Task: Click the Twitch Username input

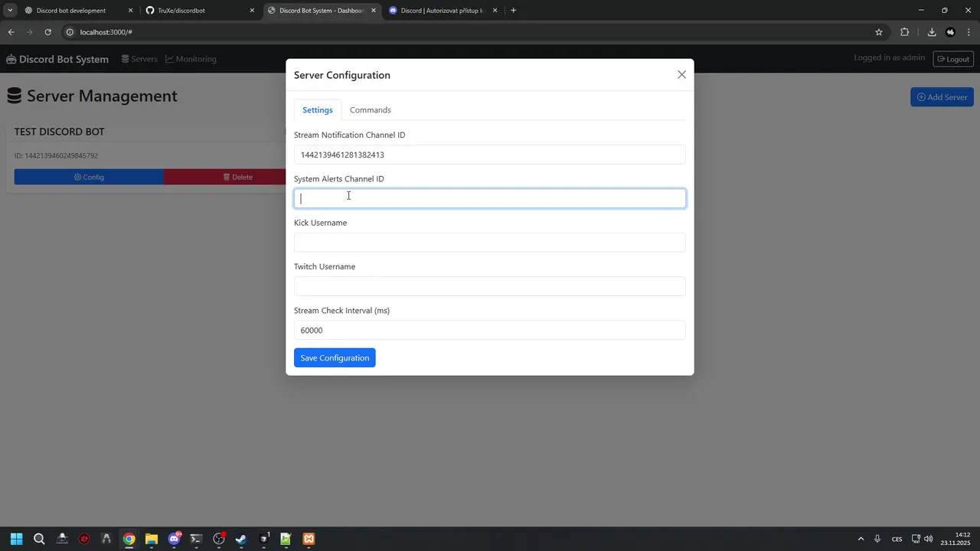Action: tap(490, 286)
